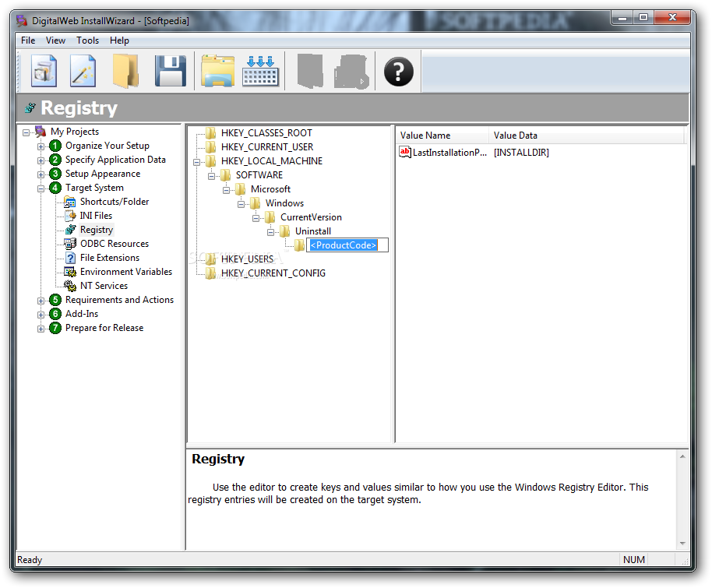Click the NUM status bar indicator

pyautogui.click(x=634, y=560)
